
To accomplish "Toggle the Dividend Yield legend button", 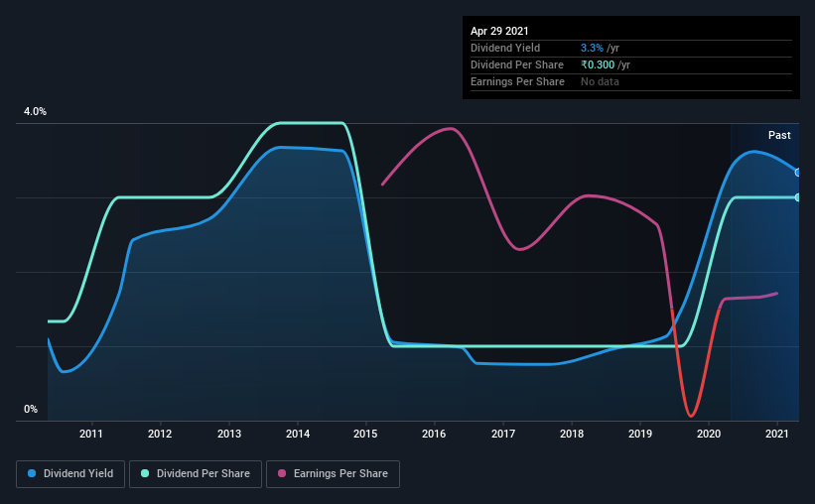I will click(x=70, y=474).
